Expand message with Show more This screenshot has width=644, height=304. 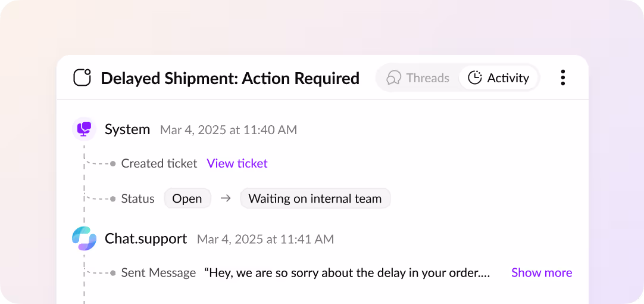tap(542, 272)
